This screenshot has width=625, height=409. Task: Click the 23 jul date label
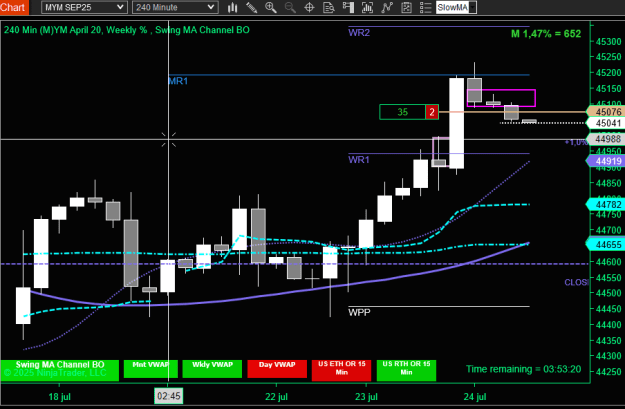(x=366, y=397)
